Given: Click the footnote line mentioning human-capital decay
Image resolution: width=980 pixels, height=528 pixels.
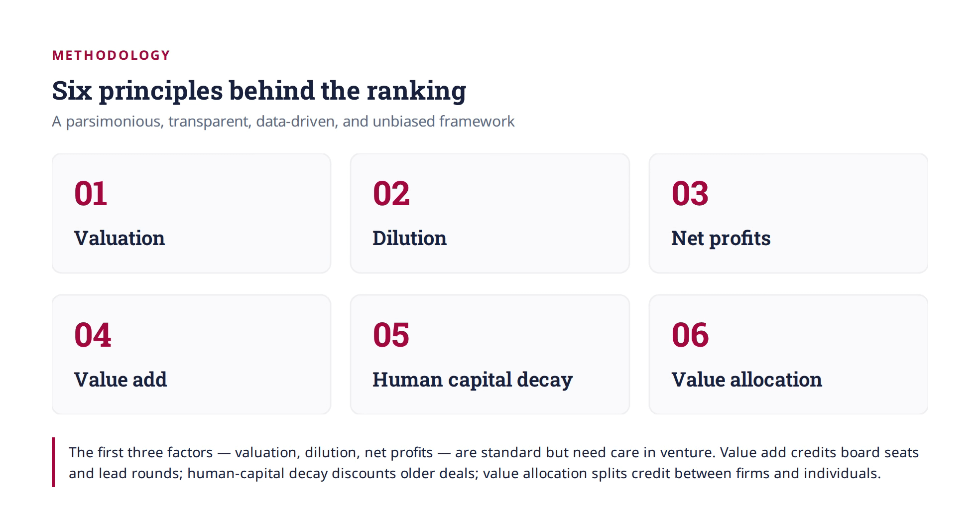Looking at the screenshot, I should (475, 473).
